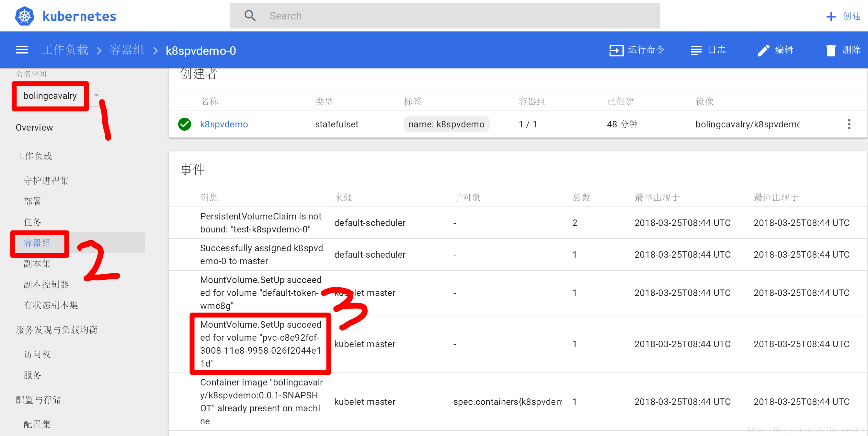Open the hamburger navigation menu
Screen dimensions: 868x436
tap(22, 50)
